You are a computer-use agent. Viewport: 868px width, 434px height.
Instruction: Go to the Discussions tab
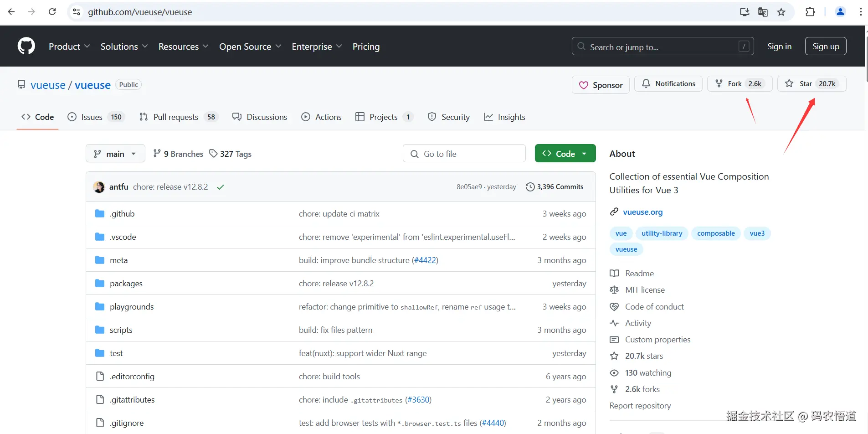[x=260, y=117]
